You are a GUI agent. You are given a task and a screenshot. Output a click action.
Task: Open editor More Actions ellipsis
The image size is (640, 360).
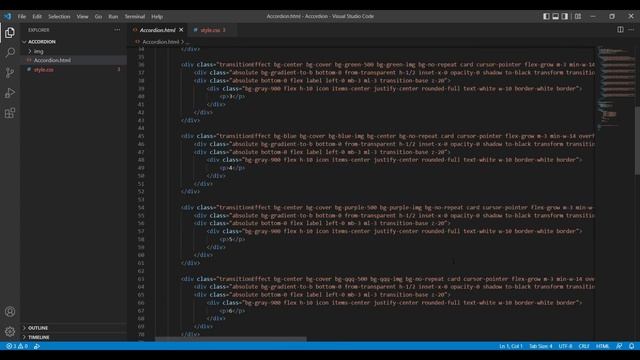point(631,29)
